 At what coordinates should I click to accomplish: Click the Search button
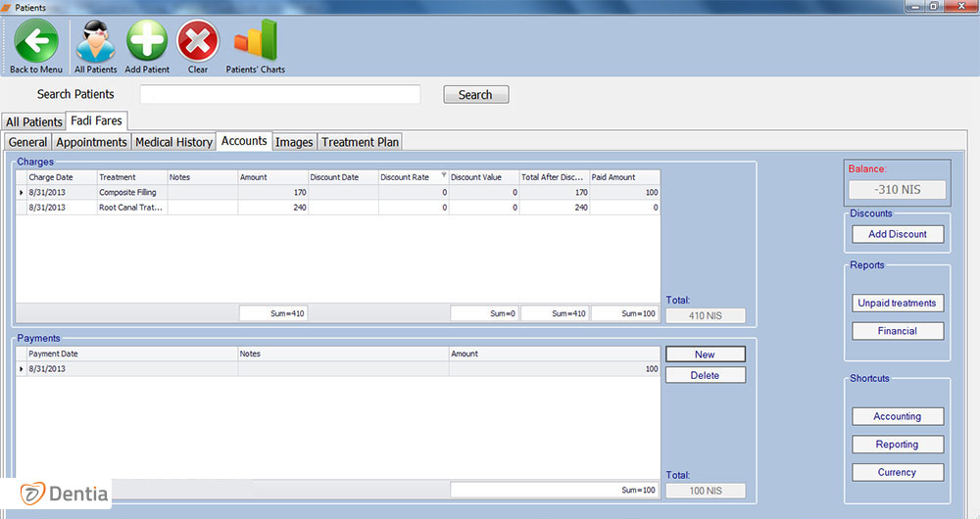pos(475,95)
